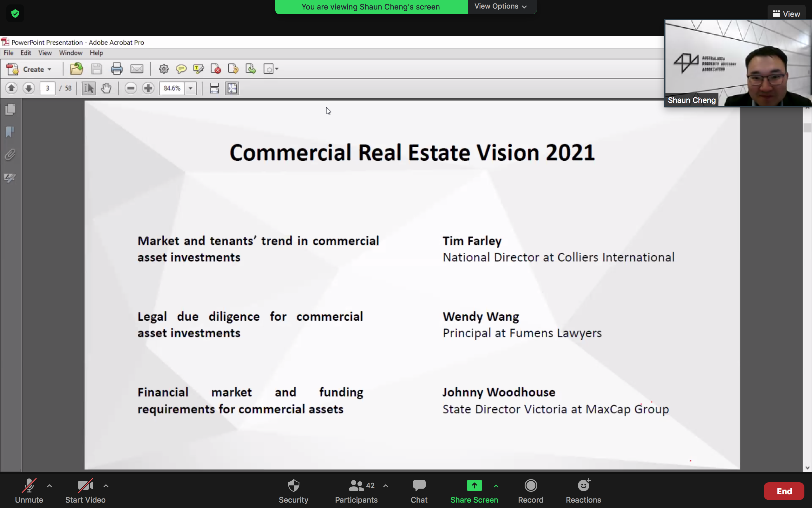Viewport: 812px width, 508px height.
Task: Click the green Share Screen button
Action: click(x=474, y=491)
